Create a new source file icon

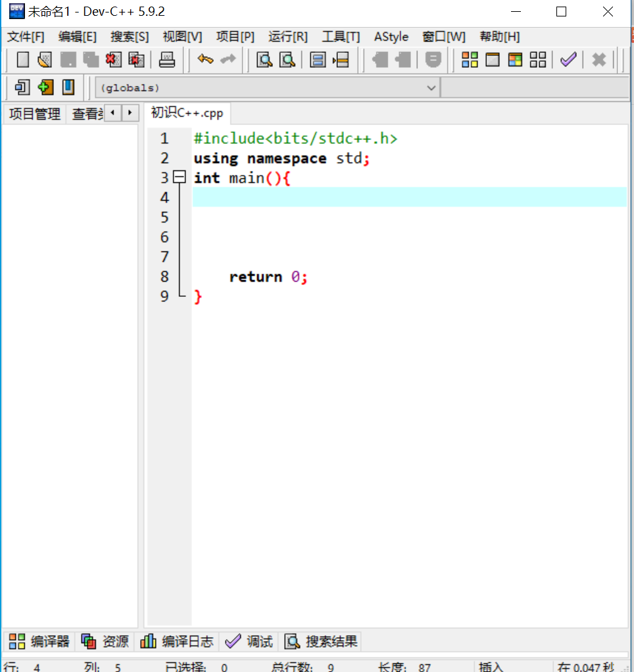(23, 60)
